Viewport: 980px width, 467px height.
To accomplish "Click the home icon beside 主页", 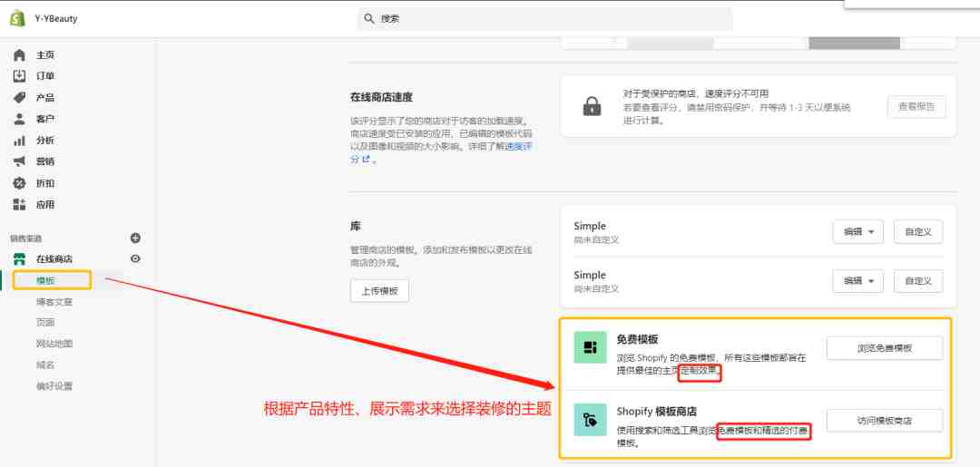I will [x=19, y=55].
